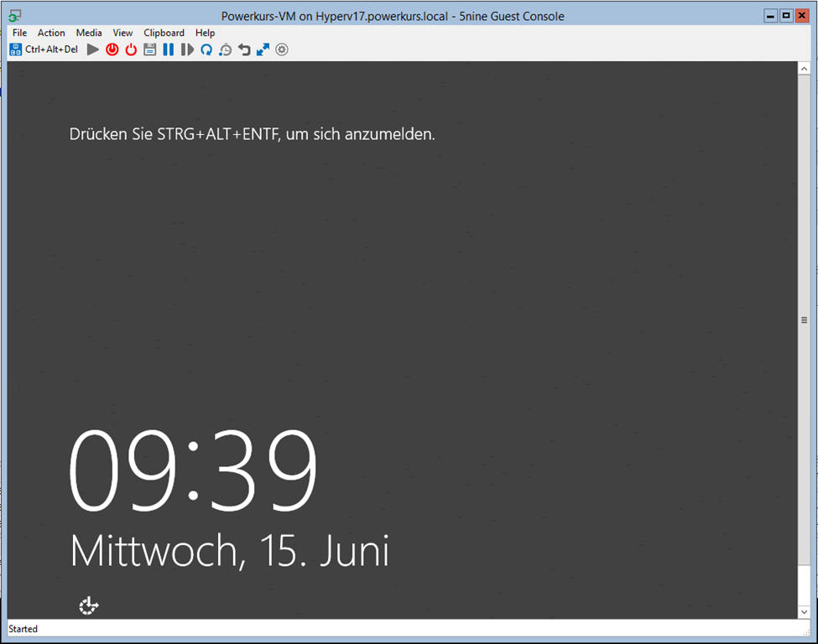This screenshot has height=644, width=818.
Task: Reset the VM with the blue circular arrow
Action: pyautogui.click(x=206, y=49)
